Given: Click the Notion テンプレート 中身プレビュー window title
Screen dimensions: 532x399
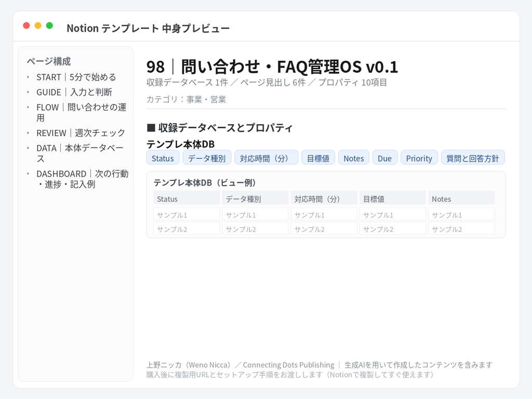Looking at the screenshot, I should click(148, 28).
